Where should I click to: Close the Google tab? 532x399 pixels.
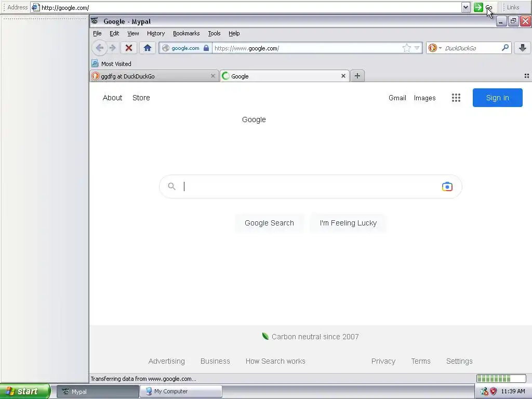click(x=343, y=76)
